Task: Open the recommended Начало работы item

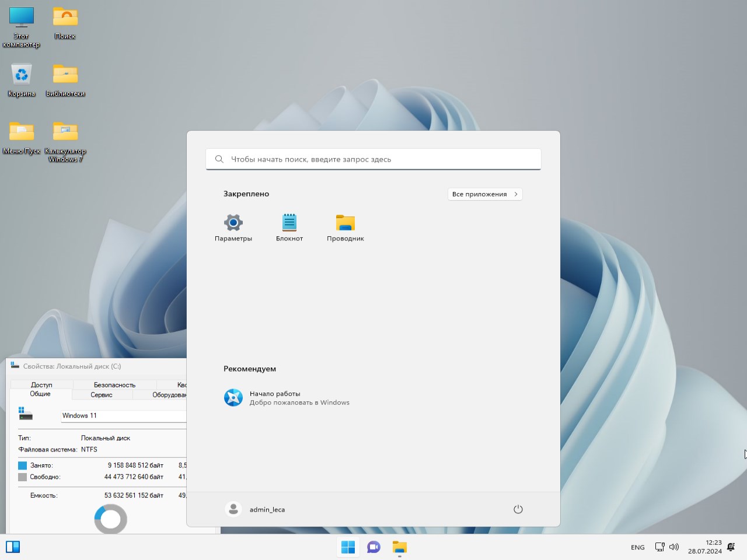Action: 287,398
